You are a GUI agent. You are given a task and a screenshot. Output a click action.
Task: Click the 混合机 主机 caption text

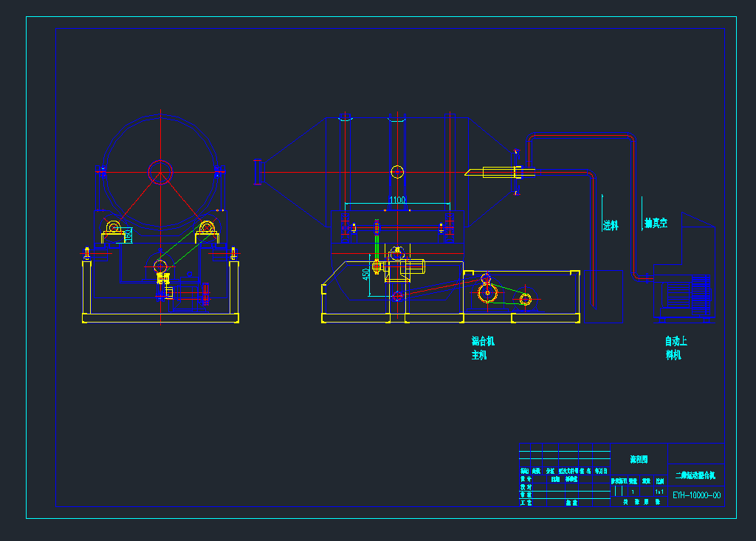pyautogui.click(x=483, y=348)
